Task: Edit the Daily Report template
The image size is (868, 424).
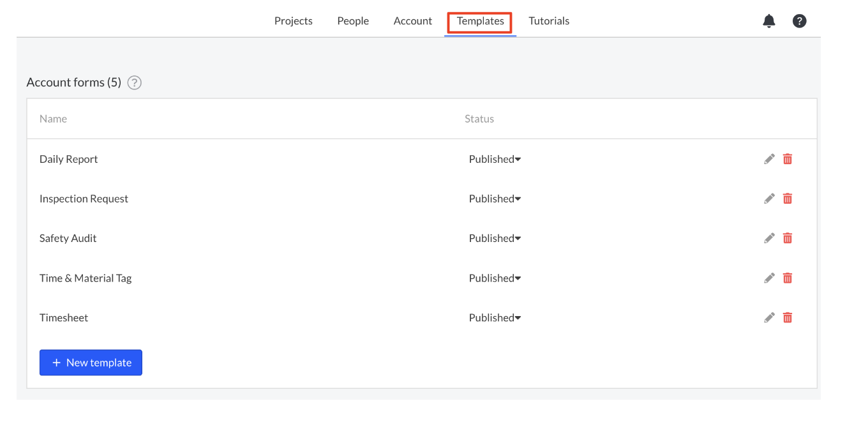Action: [x=769, y=159]
